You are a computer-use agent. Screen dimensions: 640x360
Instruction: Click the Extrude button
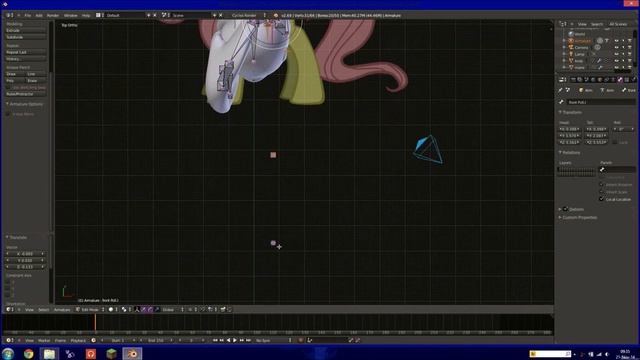pyautogui.click(x=25, y=30)
